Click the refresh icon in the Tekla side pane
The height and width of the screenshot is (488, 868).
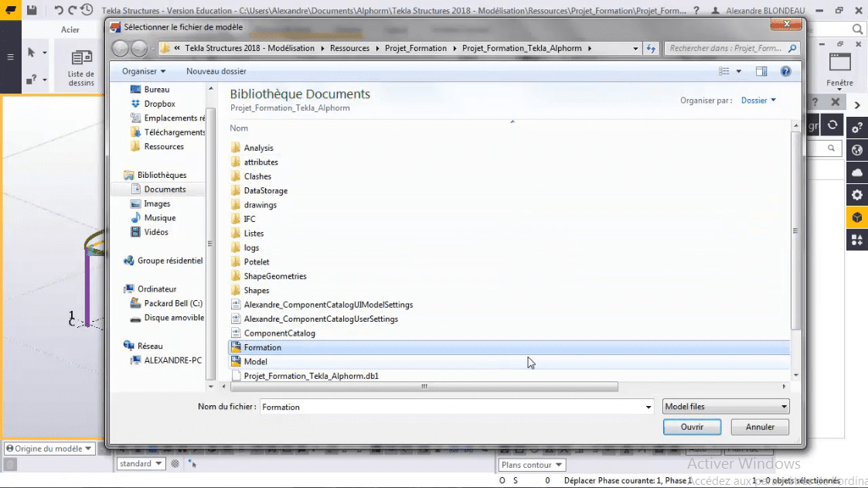click(832, 125)
